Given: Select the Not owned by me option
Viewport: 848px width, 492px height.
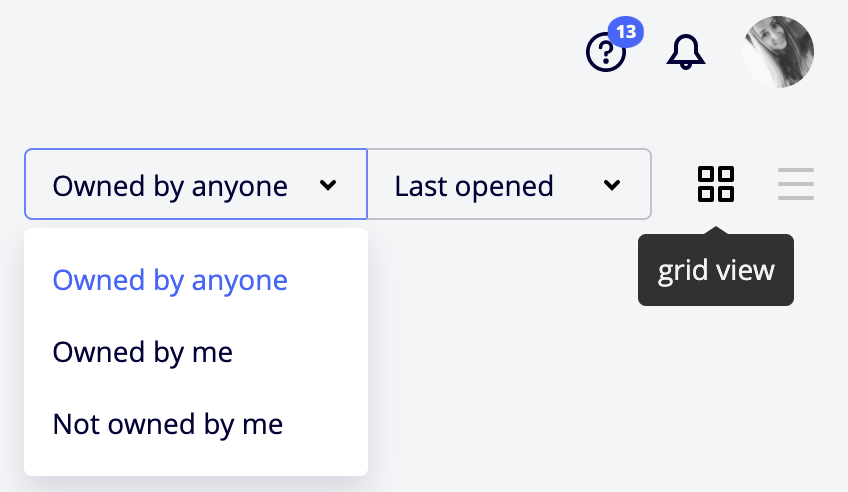Looking at the screenshot, I should 168,424.
